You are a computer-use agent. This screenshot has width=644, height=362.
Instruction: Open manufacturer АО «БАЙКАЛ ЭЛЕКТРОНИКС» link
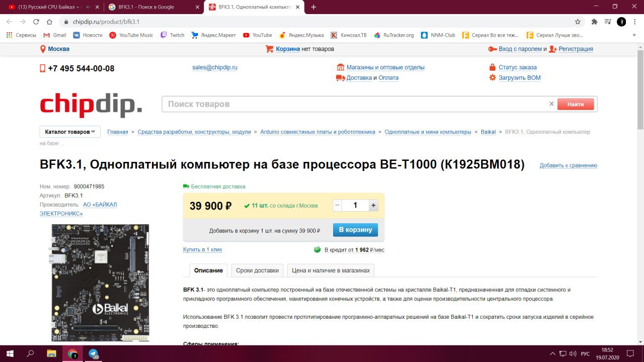78,209
